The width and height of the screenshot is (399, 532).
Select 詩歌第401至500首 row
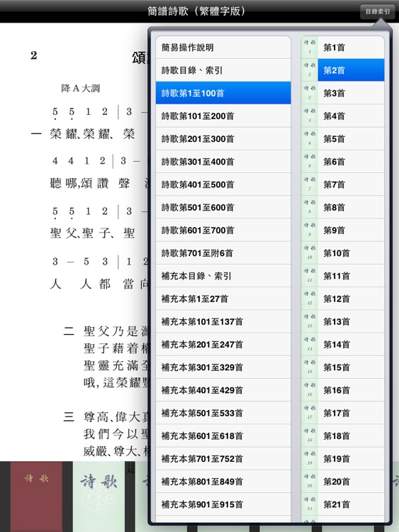tap(223, 184)
